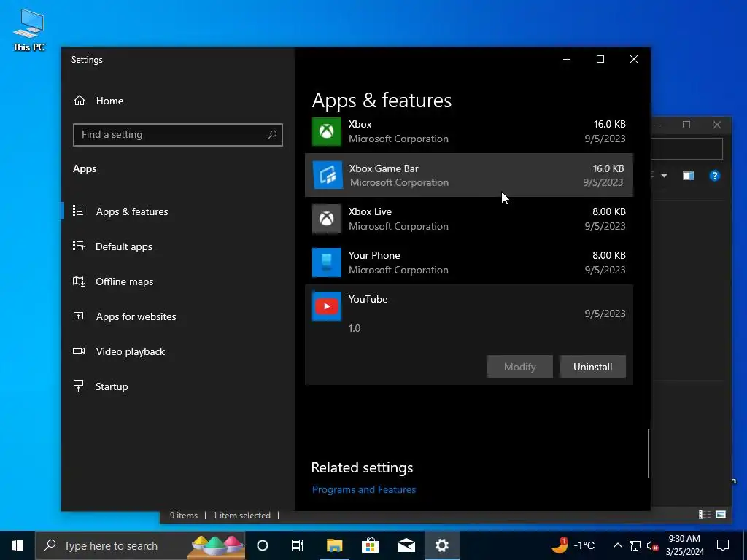Open Video playback settings page
This screenshot has height=560, width=747.
[130, 351]
